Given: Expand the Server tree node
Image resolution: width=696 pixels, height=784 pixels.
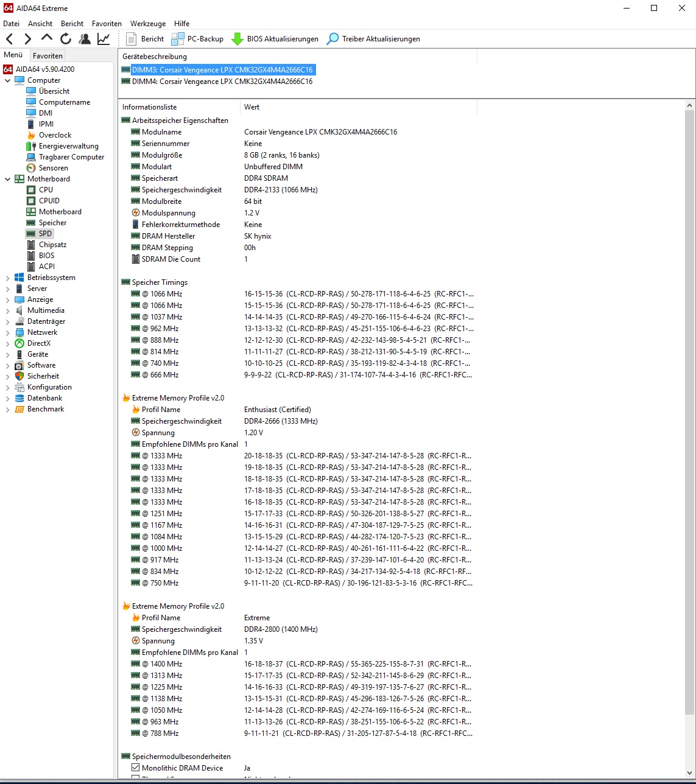Looking at the screenshot, I should [7, 289].
